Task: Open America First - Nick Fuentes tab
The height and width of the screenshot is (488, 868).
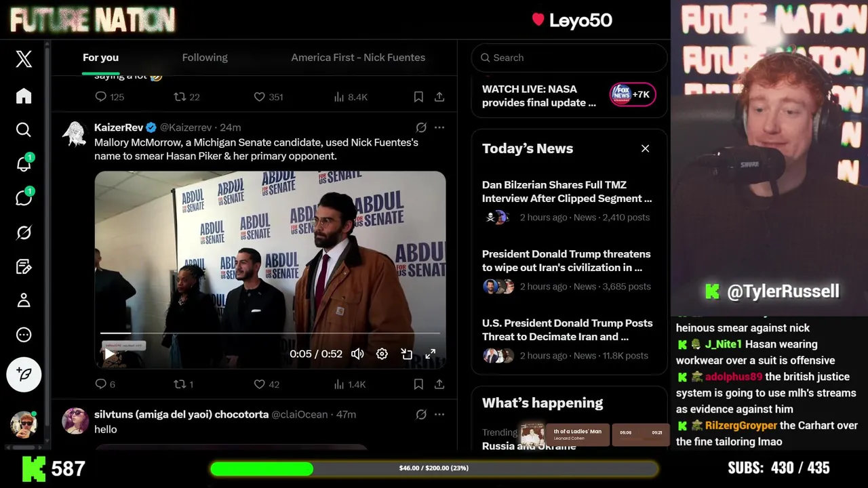Action: pyautogui.click(x=358, y=58)
